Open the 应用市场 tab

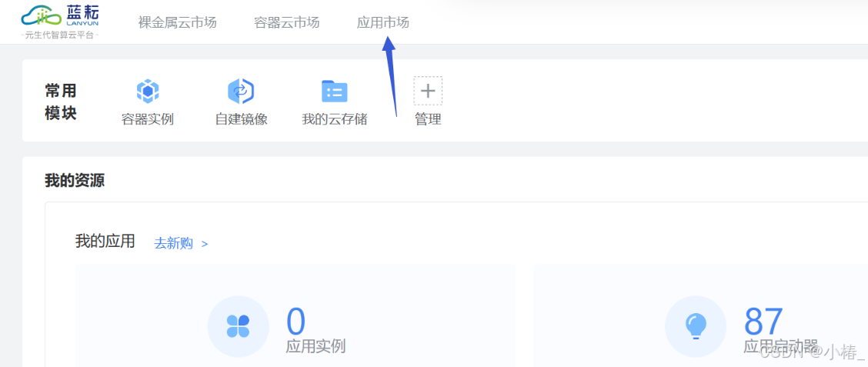pyautogui.click(x=383, y=22)
